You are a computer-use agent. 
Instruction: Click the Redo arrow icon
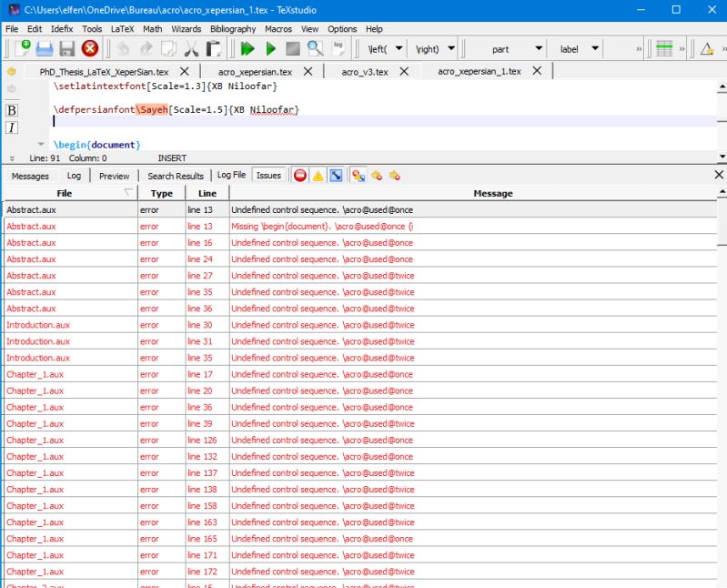click(x=146, y=48)
